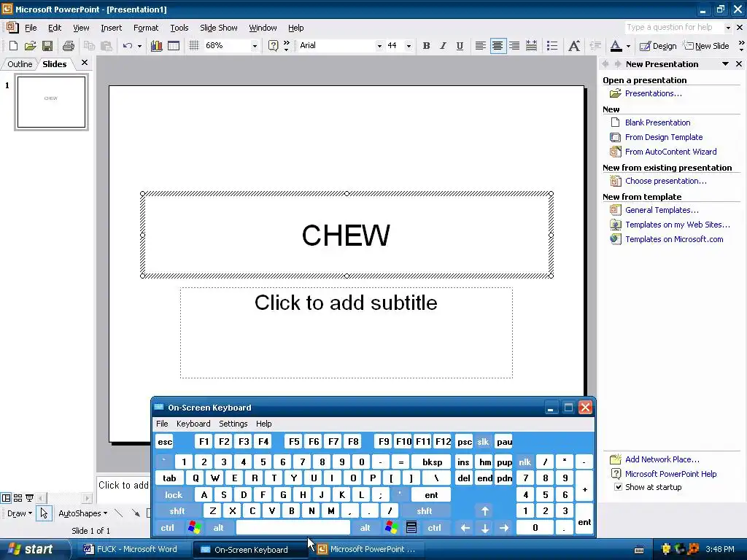Click From Design Template link
Viewport: 747px width, 560px height.
[664, 137]
